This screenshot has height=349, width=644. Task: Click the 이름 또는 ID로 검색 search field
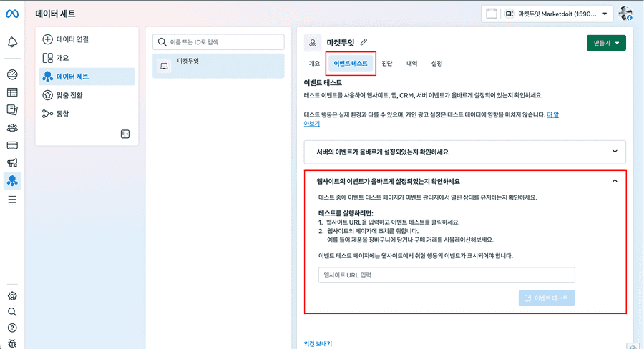click(x=218, y=42)
